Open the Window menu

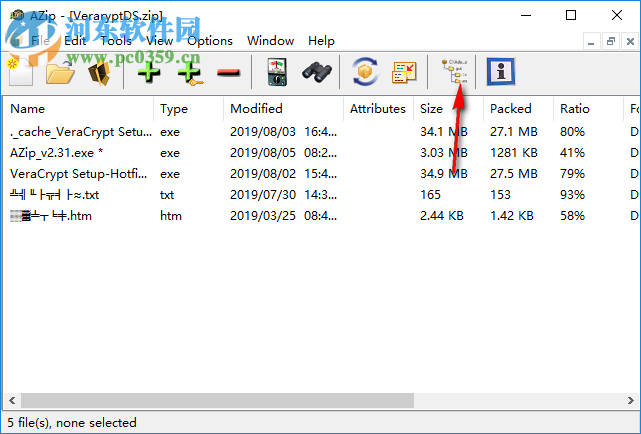pos(270,41)
